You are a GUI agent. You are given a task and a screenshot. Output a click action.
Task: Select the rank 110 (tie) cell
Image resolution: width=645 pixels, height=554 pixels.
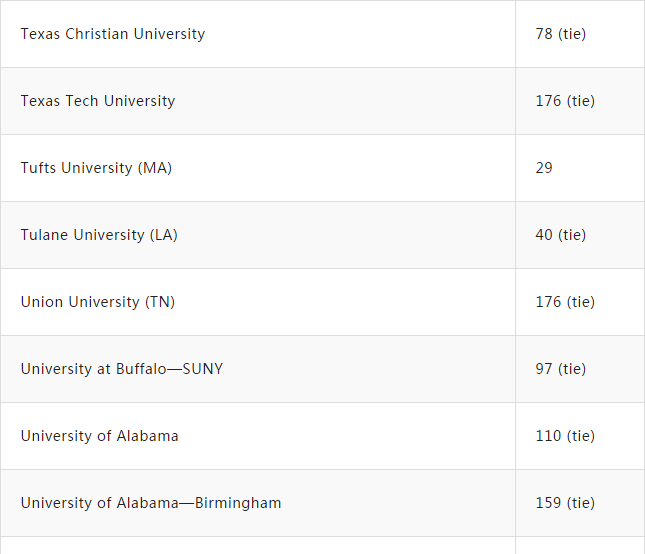pos(565,436)
